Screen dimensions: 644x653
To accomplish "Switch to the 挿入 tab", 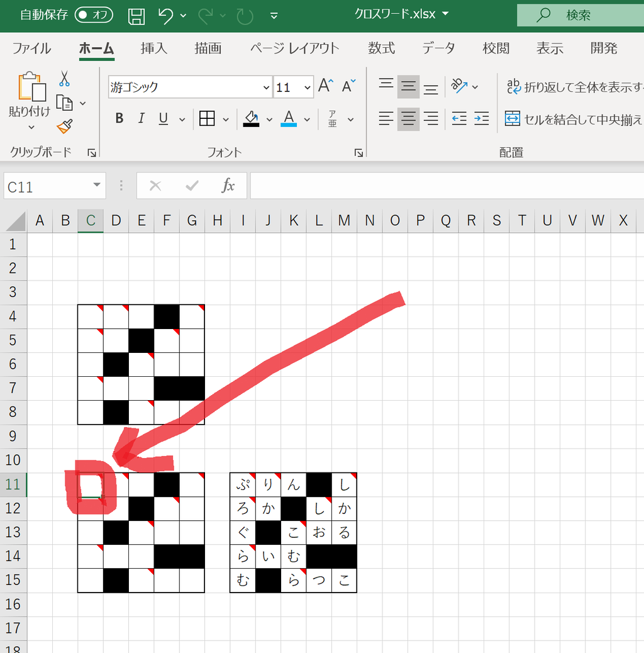I will tap(154, 48).
